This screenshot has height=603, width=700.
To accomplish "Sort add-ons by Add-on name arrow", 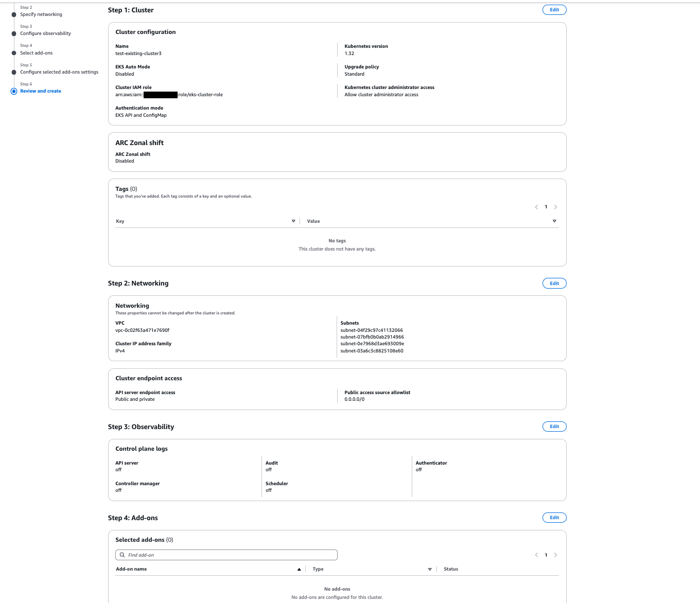I will pyautogui.click(x=299, y=569).
